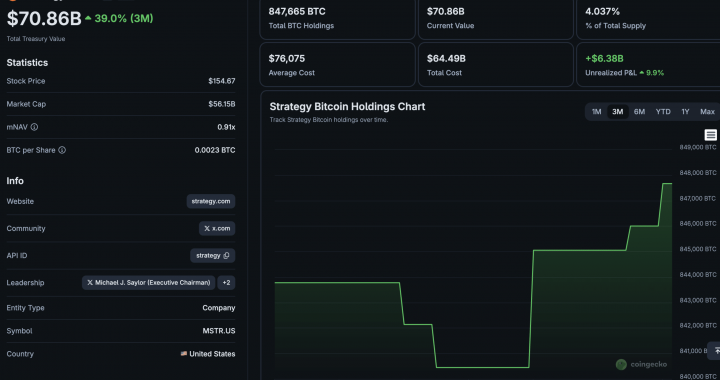
Task: Click the 0.0023 BTC per share value
Action: (x=214, y=150)
